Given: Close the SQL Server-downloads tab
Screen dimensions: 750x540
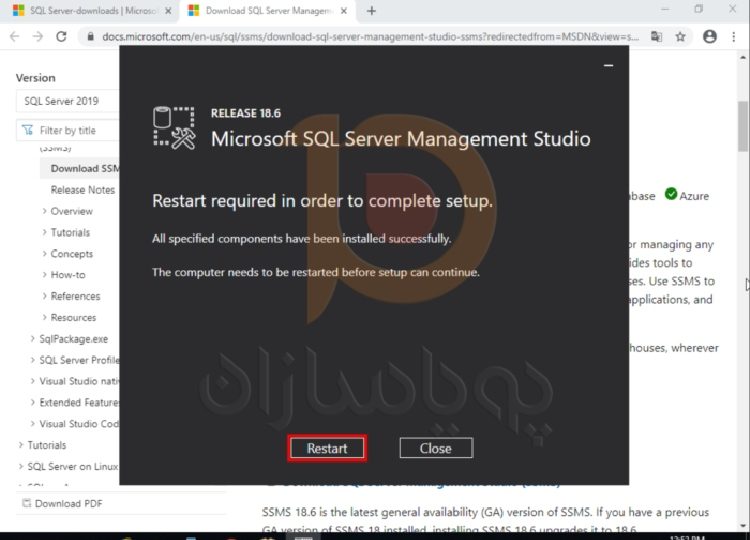Looking at the screenshot, I should 167,11.
